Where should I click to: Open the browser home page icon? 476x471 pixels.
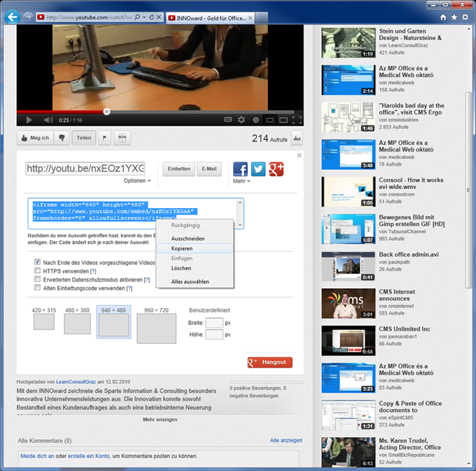tap(443, 17)
